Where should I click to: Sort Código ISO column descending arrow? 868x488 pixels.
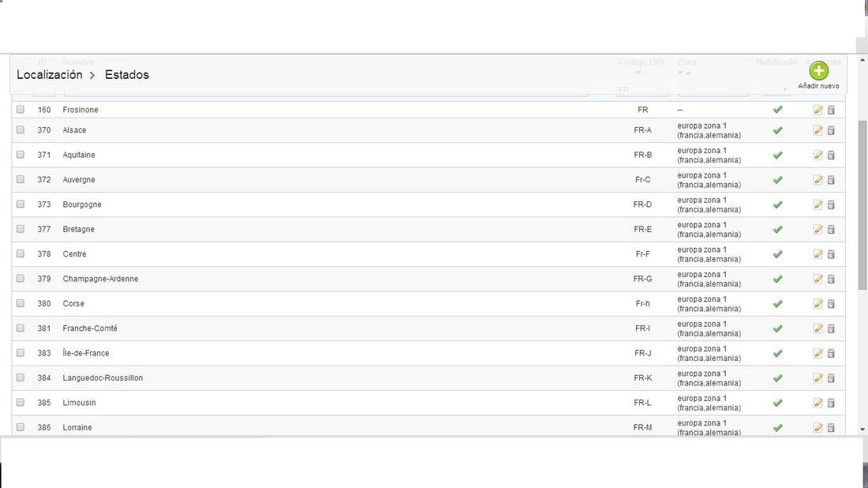tap(638, 73)
